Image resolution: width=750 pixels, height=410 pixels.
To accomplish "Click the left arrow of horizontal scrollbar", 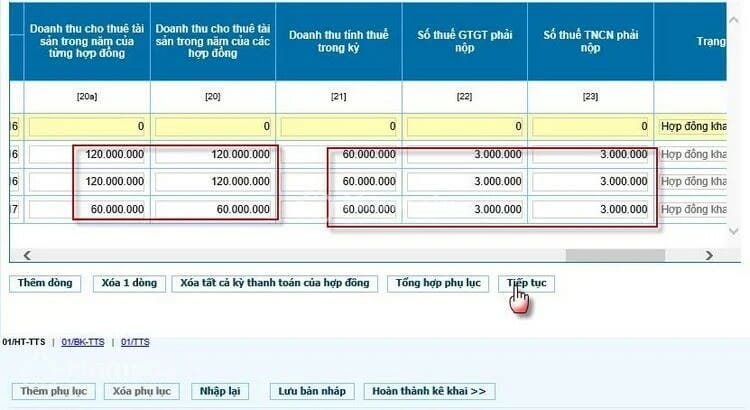I will pos(27,255).
